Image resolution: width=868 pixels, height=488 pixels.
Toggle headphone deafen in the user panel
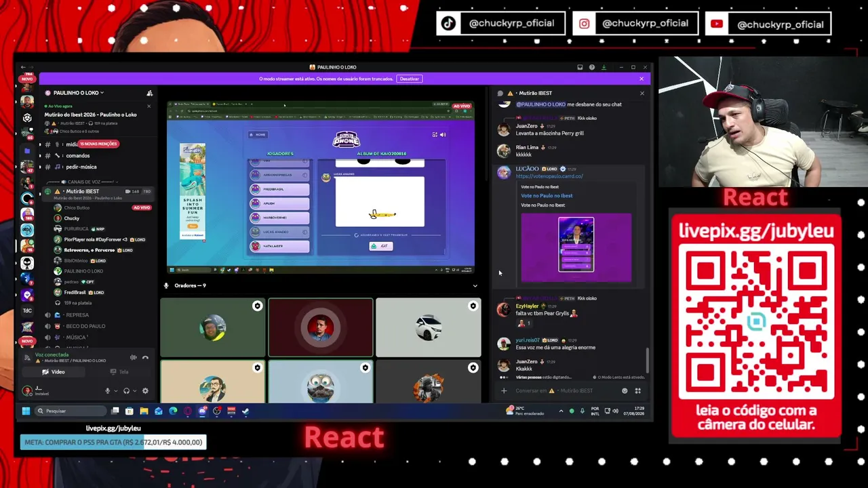coord(126,391)
